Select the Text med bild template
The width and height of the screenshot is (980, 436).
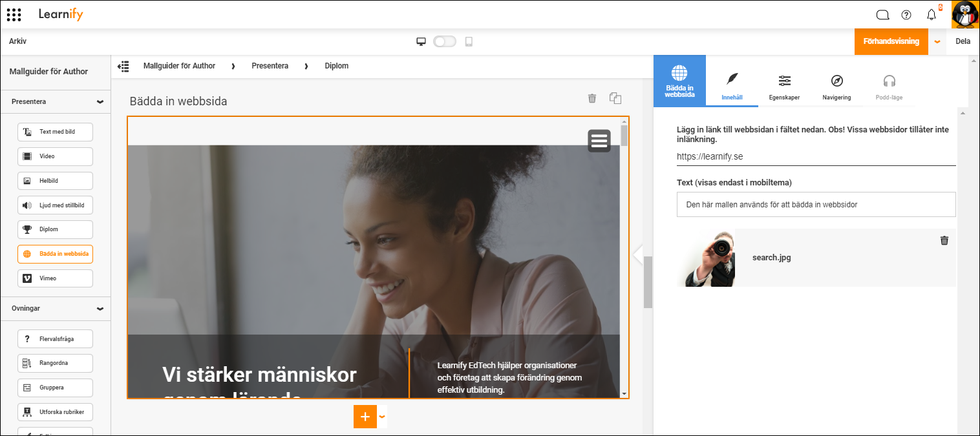coord(55,132)
